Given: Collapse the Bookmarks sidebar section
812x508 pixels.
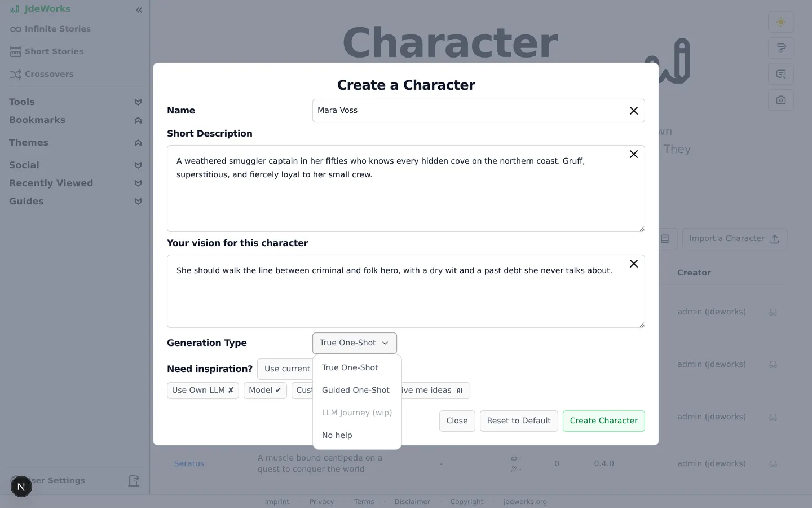Looking at the screenshot, I should tap(75, 120).
